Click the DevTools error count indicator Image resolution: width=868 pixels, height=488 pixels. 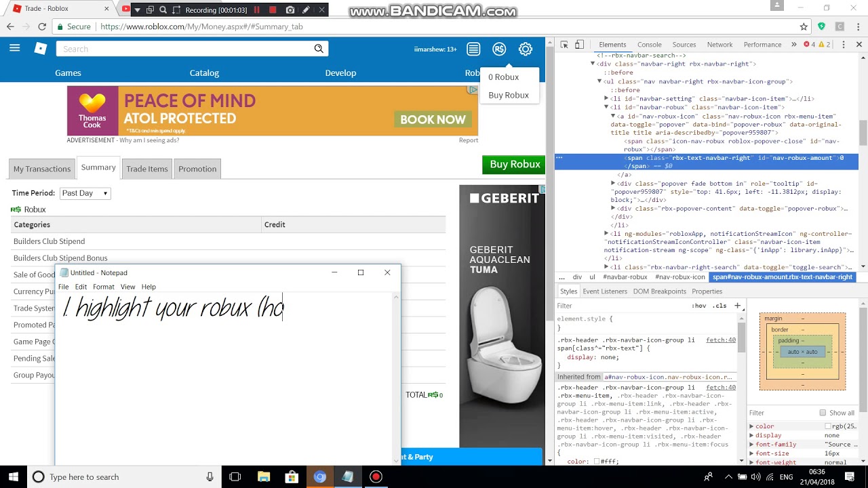810,44
